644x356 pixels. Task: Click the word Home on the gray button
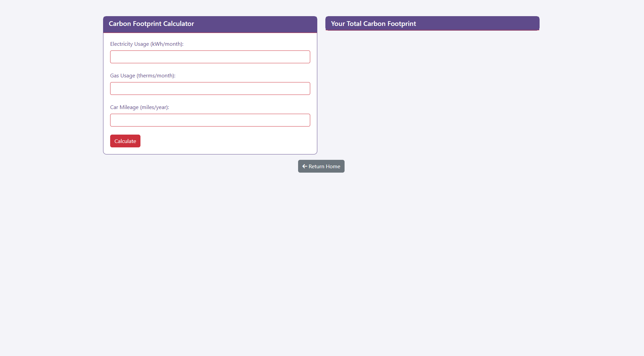[x=333, y=167]
